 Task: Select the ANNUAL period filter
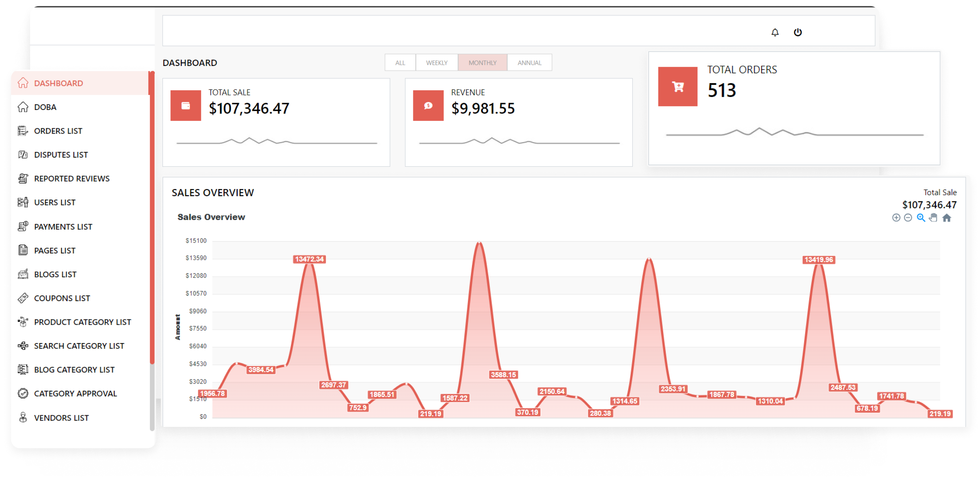(x=529, y=63)
